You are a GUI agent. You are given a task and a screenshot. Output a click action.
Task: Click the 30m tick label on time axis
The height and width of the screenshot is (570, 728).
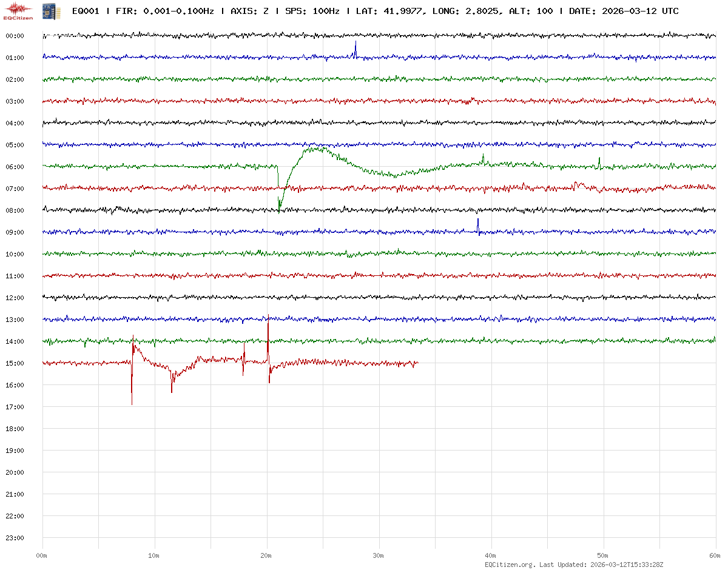379,555
